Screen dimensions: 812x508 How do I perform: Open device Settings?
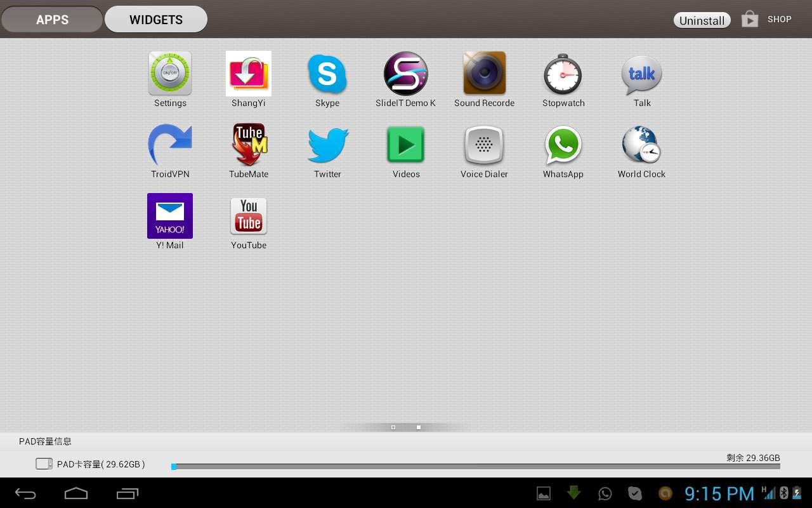[x=170, y=74]
